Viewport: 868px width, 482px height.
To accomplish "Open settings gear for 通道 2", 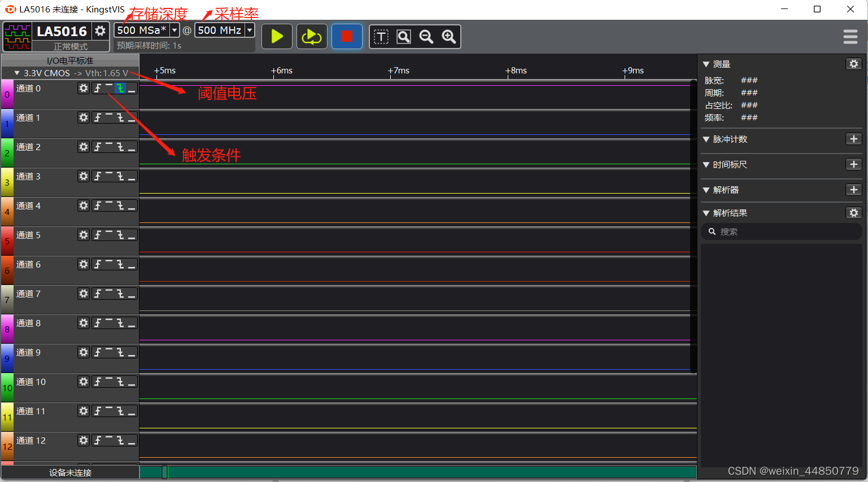I will (84, 147).
